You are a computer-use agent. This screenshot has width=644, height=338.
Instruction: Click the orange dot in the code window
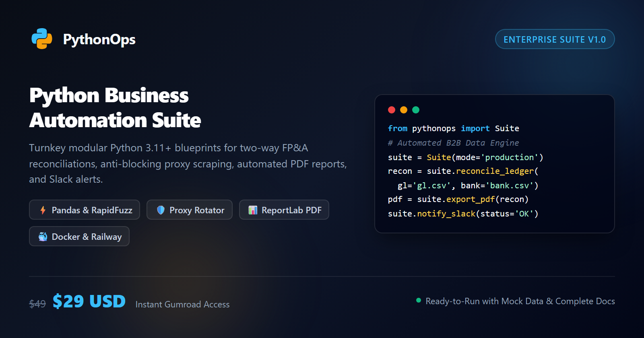point(404,110)
